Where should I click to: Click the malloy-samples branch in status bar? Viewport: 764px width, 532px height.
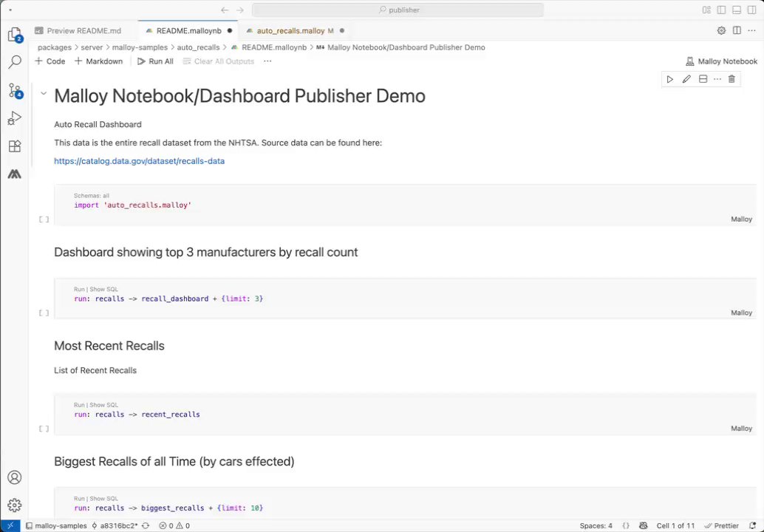coord(57,525)
